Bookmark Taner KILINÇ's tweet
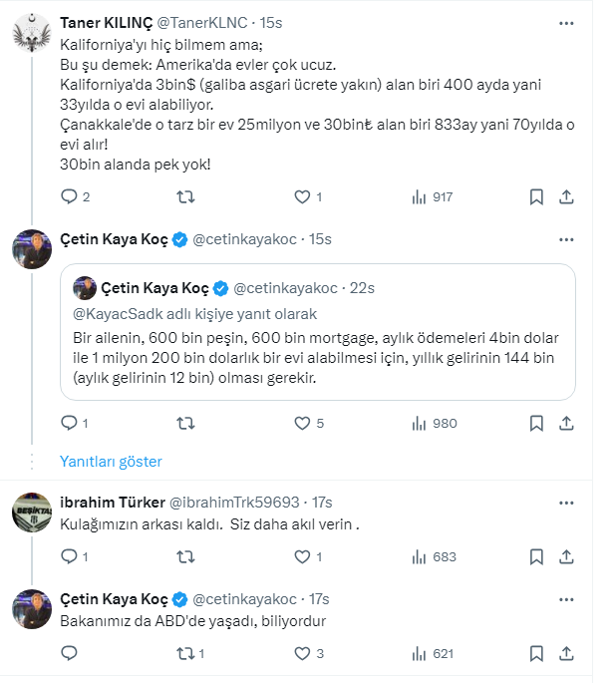The height and width of the screenshot is (683, 616). tap(536, 197)
